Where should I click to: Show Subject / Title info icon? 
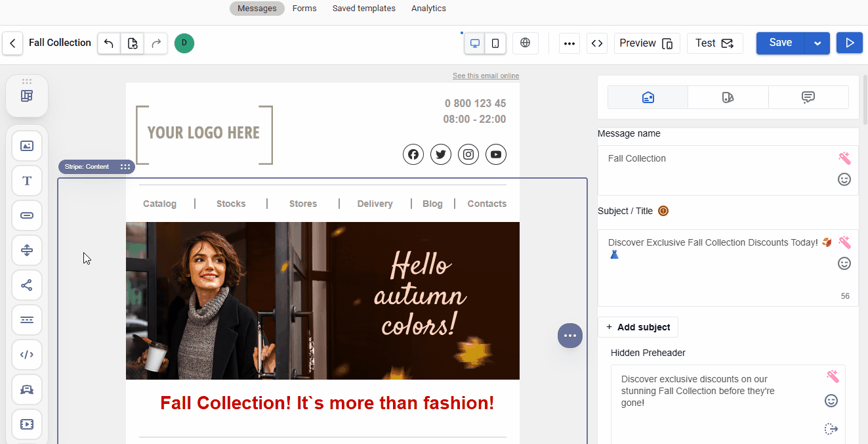coord(663,211)
